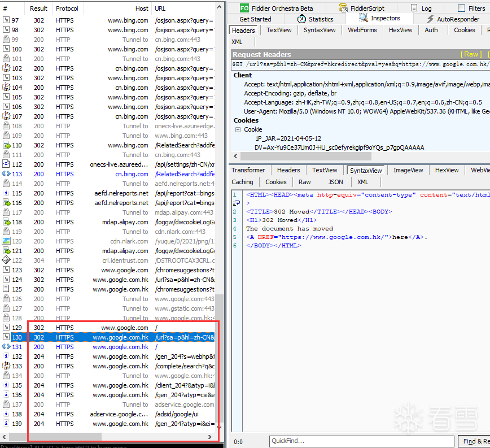Viewport: 490px width, 448px height.
Task: Click the not-modified icon of session 122
Action: point(6,260)
